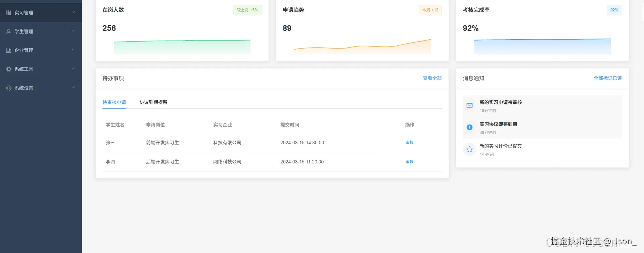Image resolution: width=644 pixels, height=253 pixels.
Task: Click the 申请岗位 column header
Action: pos(155,125)
